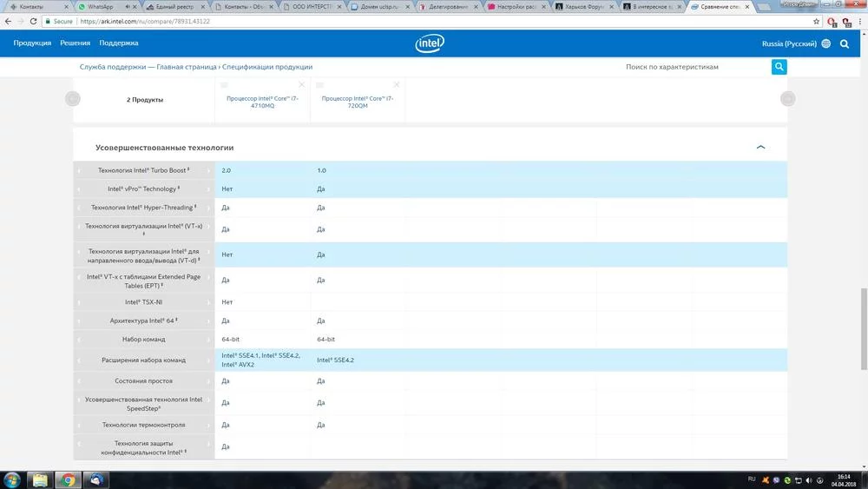Click the globe icon next to Russia (Русский)
Image resolution: width=868 pixels, height=489 pixels.
825,43
